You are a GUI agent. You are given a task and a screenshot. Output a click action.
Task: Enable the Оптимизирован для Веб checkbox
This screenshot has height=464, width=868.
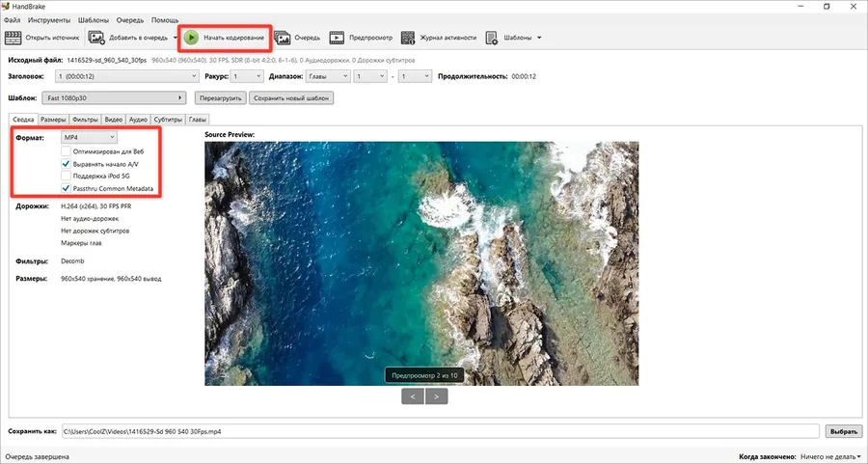pyautogui.click(x=66, y=151)
